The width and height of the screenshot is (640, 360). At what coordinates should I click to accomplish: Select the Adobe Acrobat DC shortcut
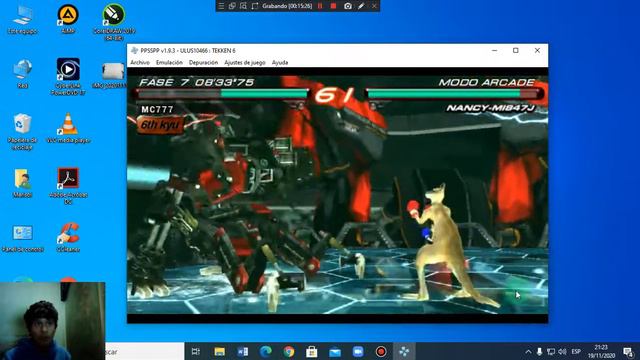click(68, 186)
